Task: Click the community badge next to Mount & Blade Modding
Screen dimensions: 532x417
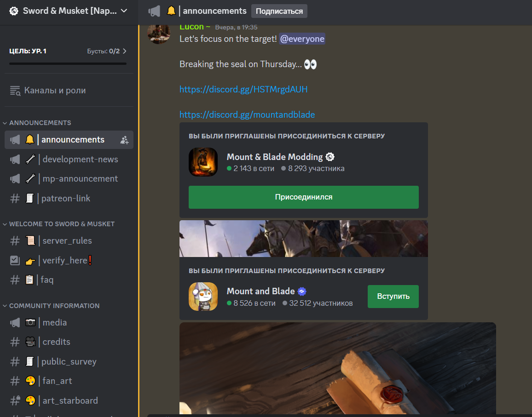Action: click(330, 157)
